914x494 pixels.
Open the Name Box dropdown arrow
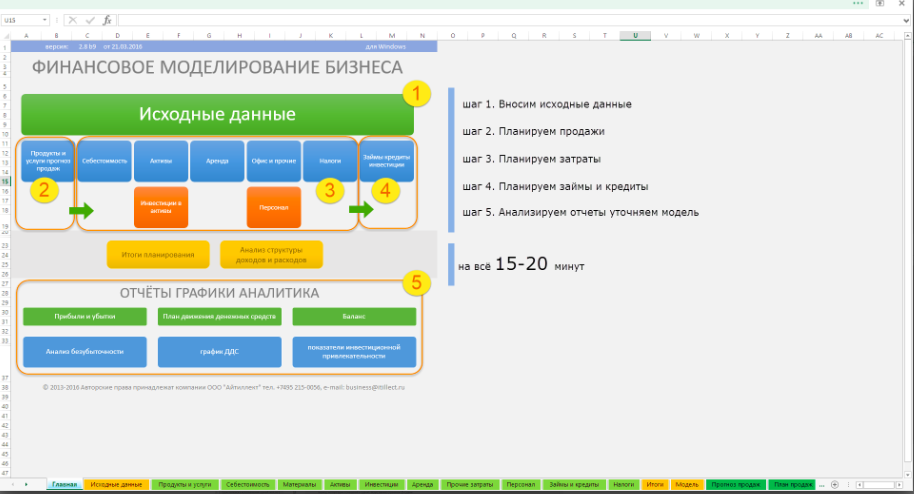(x=46, y=20)
